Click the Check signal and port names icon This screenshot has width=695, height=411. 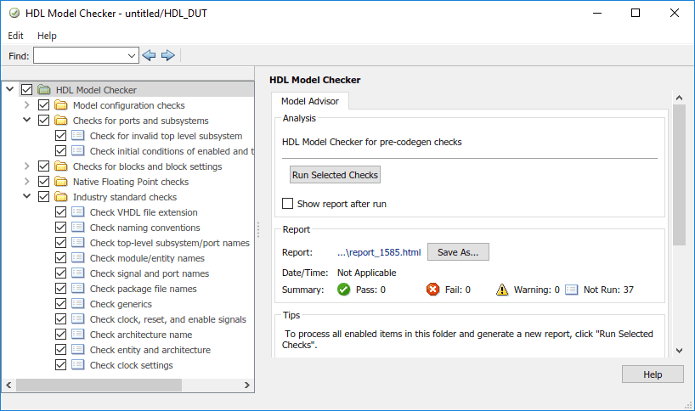click(x=78, y=274)
